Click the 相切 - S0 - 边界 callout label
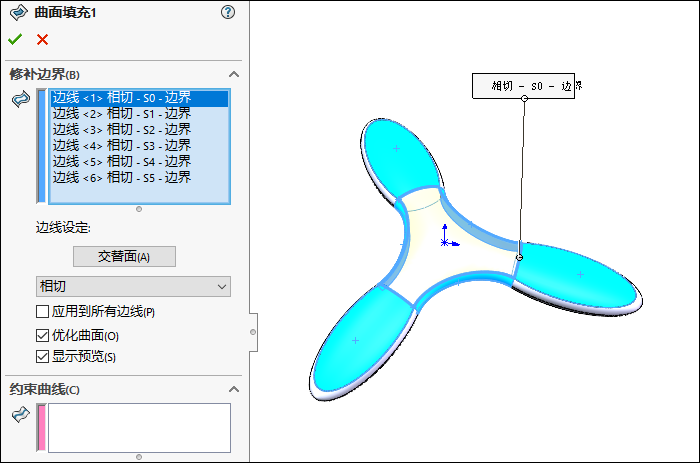 [523, 86]
